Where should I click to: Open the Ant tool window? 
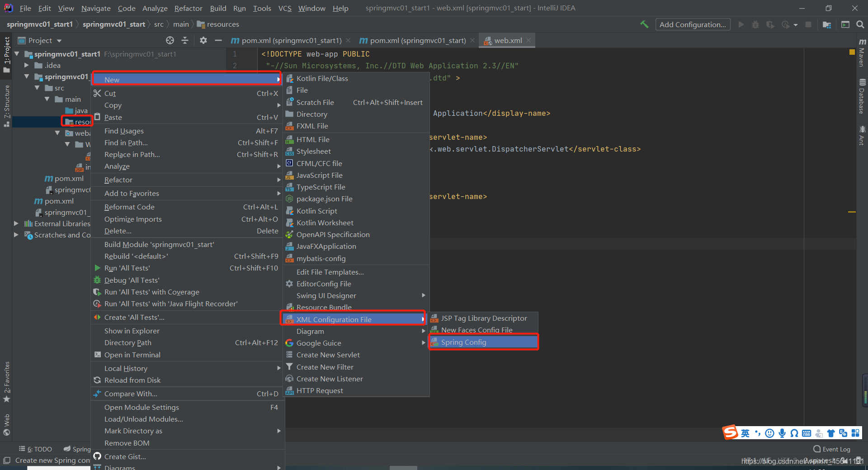coord(862,136)
